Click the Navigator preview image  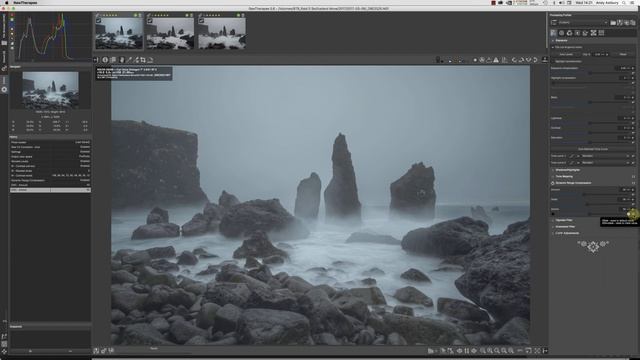tap(50, 90)
